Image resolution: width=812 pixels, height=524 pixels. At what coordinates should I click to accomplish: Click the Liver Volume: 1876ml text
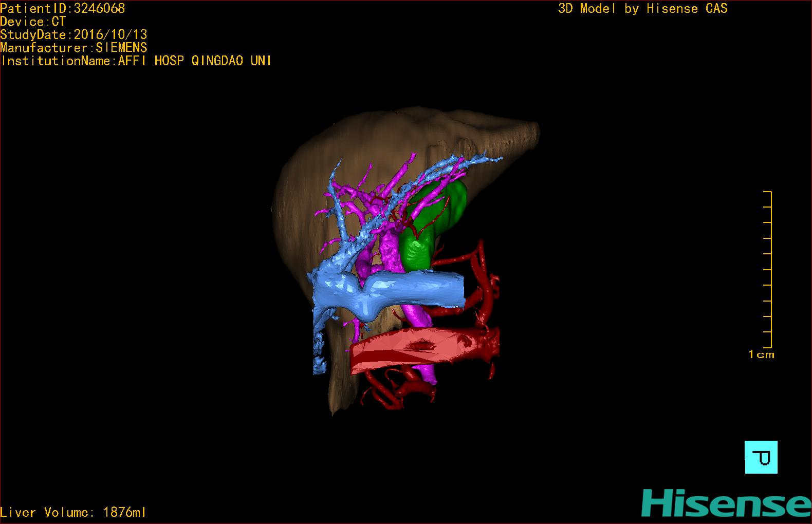(x=73, y=512)
